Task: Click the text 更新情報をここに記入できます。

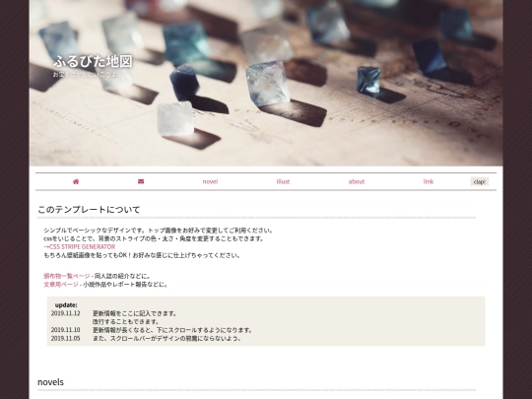Action: coord(135,313)
